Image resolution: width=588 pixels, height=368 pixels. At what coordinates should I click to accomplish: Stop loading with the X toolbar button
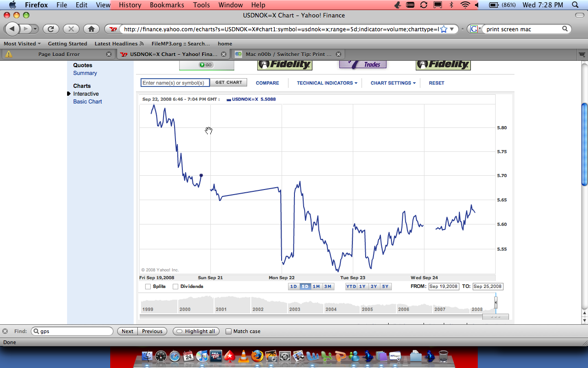coord(71,29)
